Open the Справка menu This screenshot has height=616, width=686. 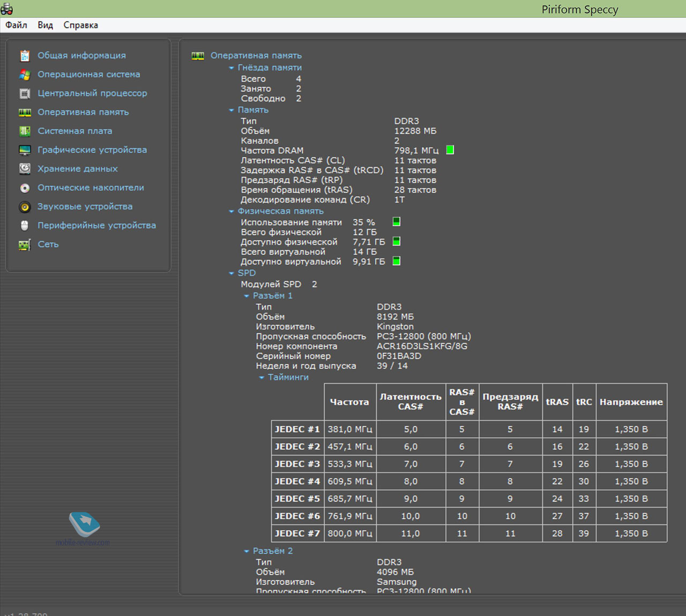tap(80, 25)
